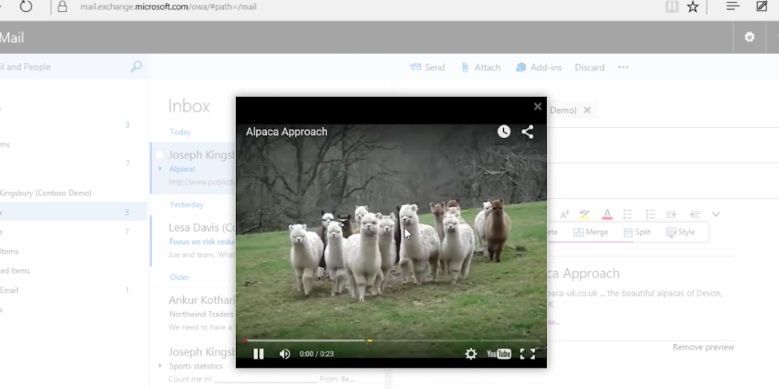Click the address bar URL
The height and width of the screenshot is (389, 779).
point(168,7)
